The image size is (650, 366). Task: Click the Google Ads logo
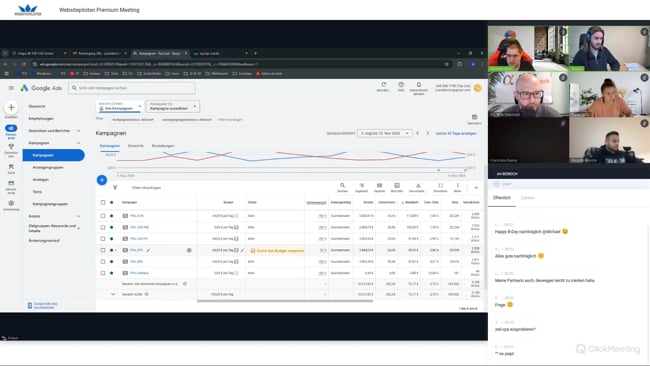(x=41, y=88)
